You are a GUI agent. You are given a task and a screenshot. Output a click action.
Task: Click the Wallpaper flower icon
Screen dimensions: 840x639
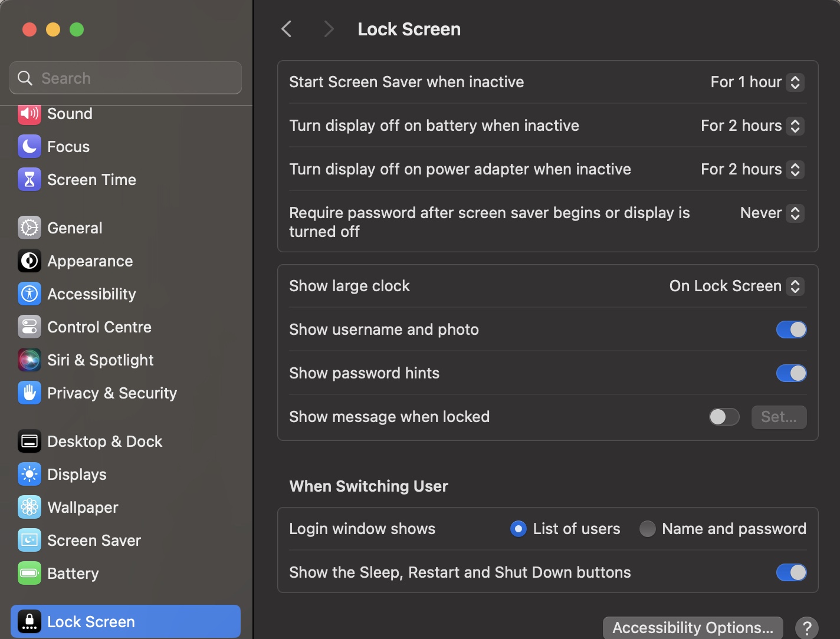point(29,508)
